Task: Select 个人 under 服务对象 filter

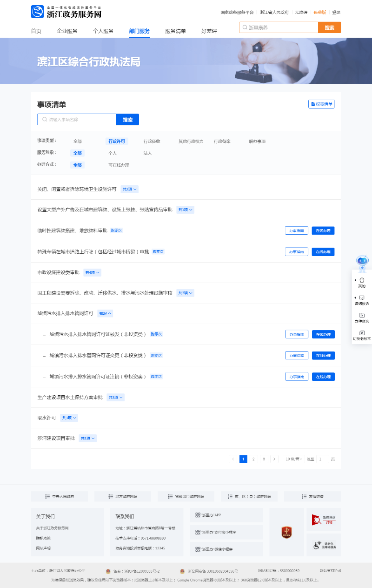Action: 113,153
